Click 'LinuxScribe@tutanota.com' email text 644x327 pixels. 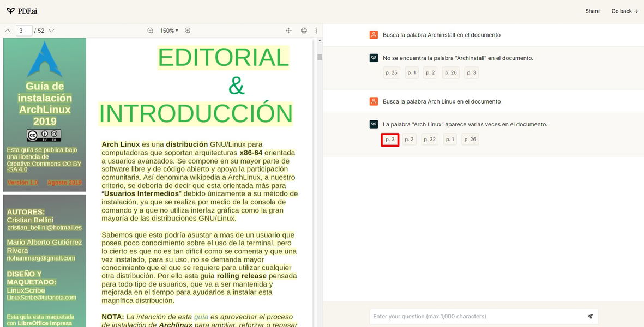point(41,298)
